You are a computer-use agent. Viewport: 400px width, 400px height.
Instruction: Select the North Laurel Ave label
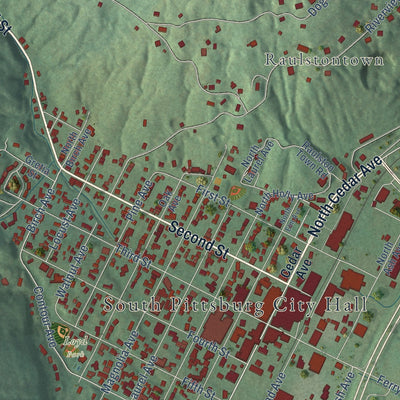click(x=258, y=162)
